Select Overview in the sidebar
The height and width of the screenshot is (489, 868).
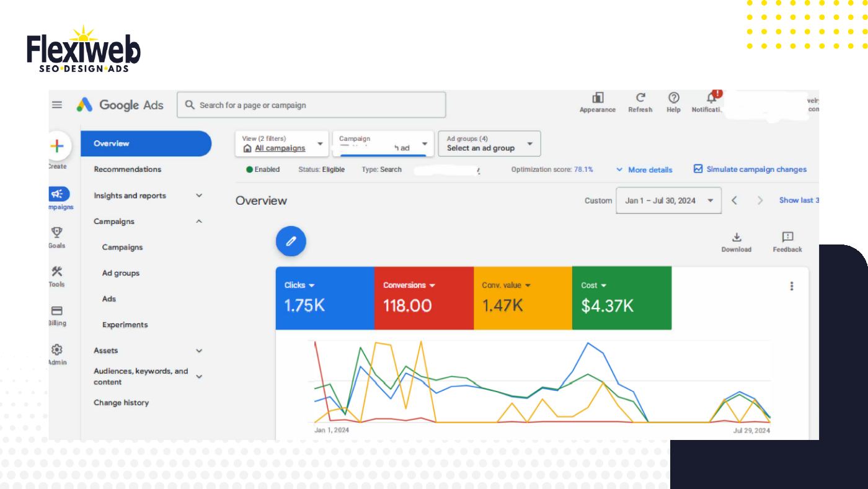click(x=146, y=143)
